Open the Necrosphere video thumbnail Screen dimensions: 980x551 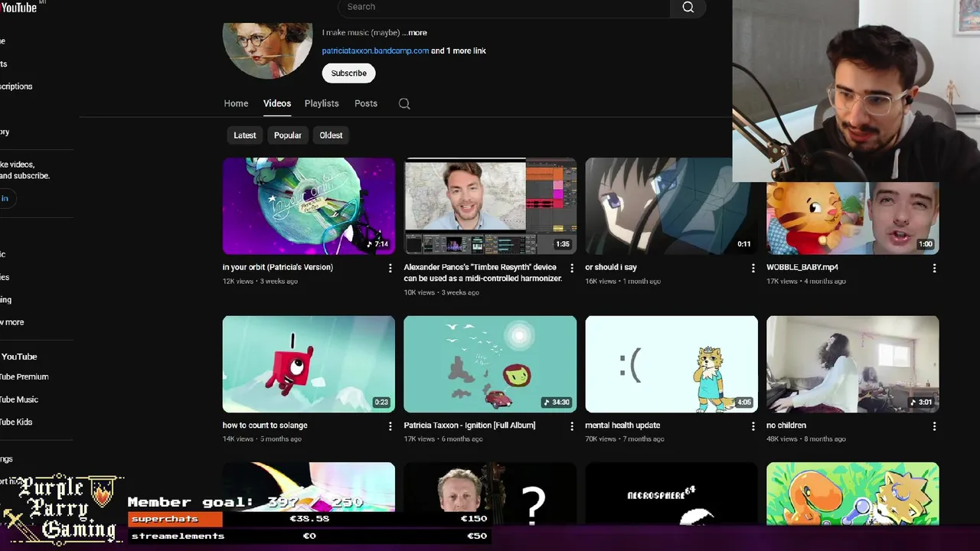671,494
